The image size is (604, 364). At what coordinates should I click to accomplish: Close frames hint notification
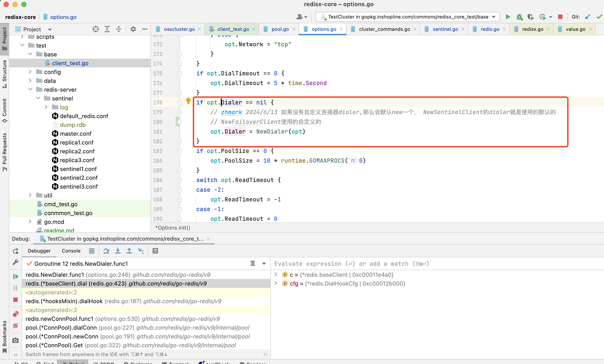tap(265, 354)
